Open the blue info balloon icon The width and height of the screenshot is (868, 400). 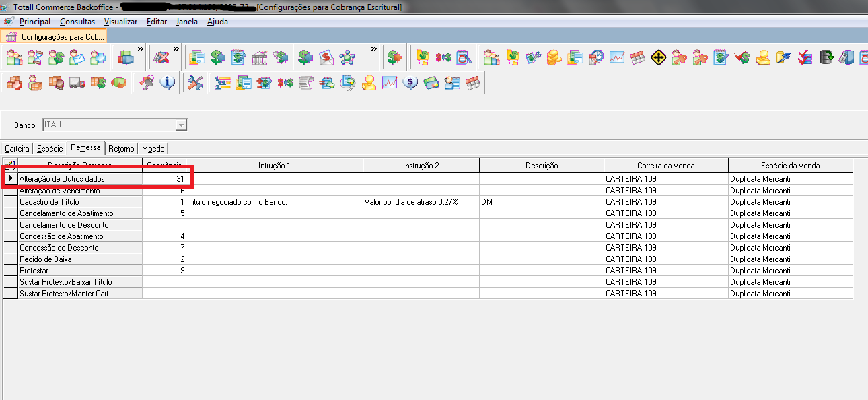point(167,83)
